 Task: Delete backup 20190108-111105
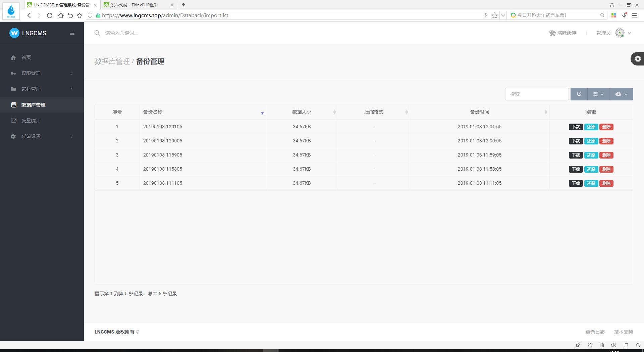606,183
